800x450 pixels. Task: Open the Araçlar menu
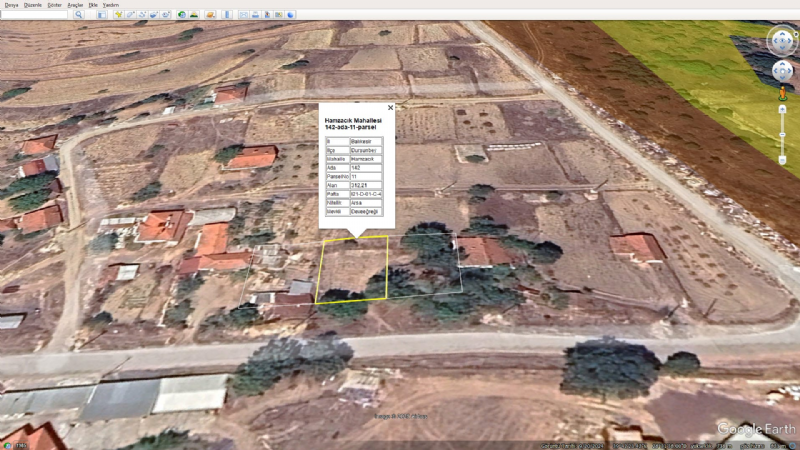tap(75, 5)
